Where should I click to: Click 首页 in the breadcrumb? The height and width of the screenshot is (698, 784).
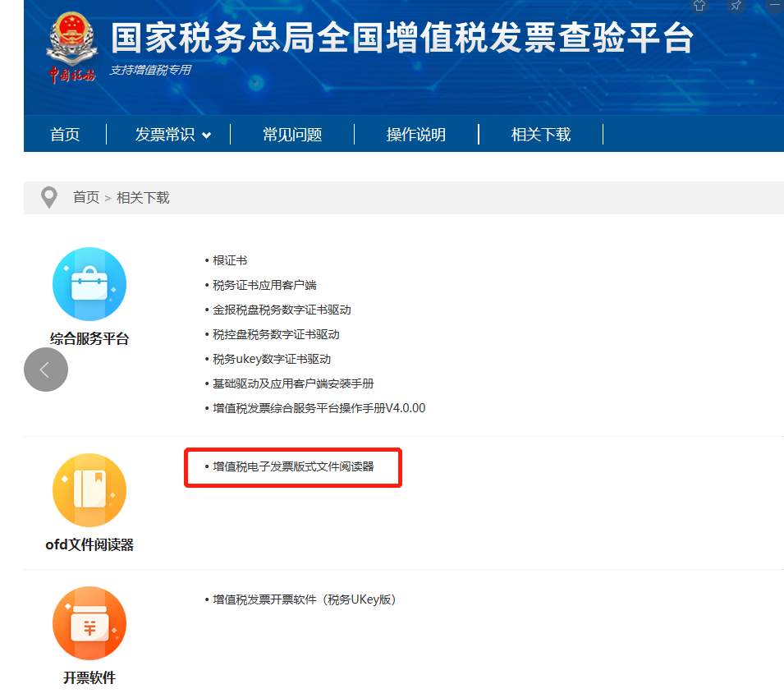pyautogui.click(x=86, y=198)
